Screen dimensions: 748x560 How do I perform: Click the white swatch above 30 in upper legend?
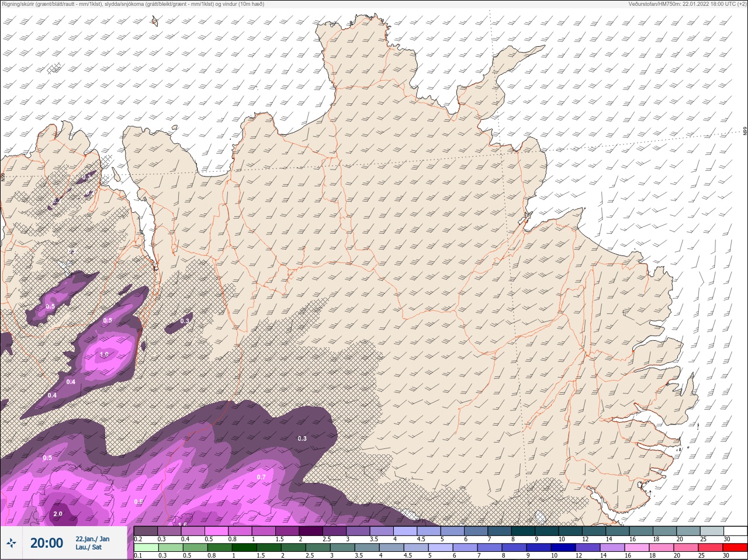point(736,531)
